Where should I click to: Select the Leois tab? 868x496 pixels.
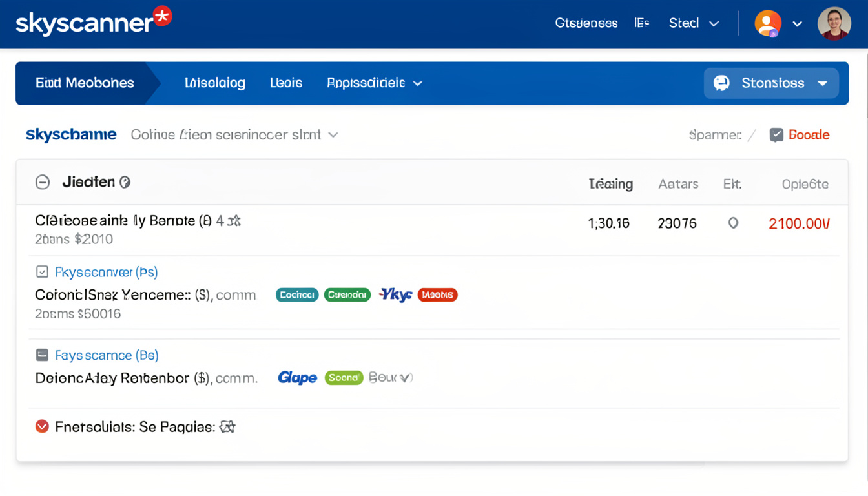click(286, 83)
